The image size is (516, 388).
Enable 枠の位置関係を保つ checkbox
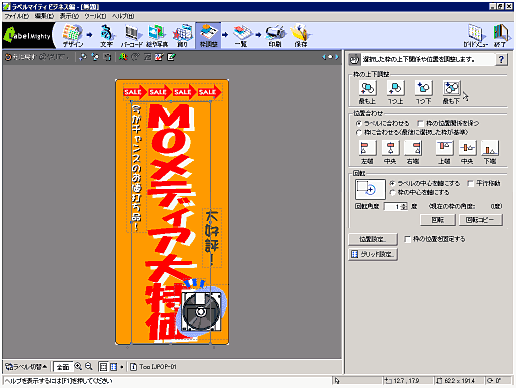point(421,123)
